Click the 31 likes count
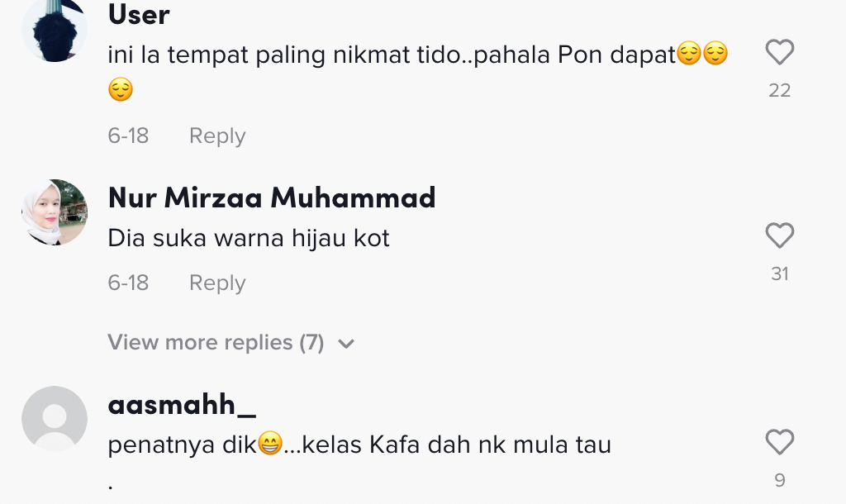The image size is (846, 504). [779, 273]
